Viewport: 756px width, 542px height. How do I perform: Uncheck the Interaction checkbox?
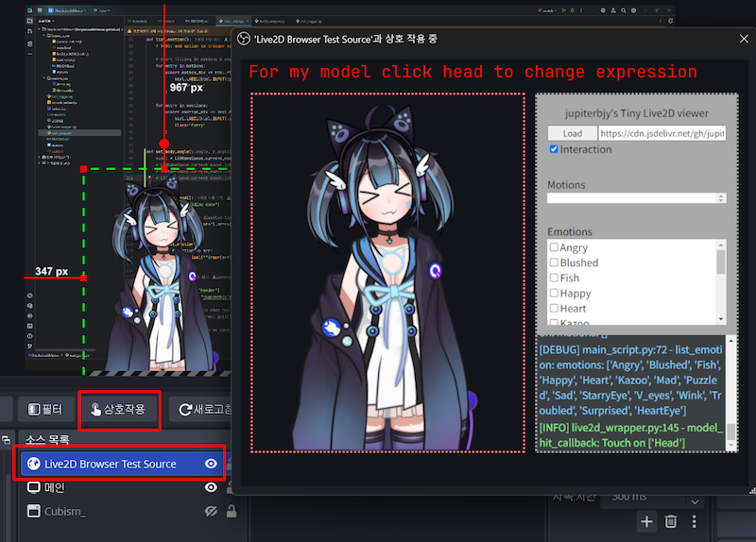point(554,149)
